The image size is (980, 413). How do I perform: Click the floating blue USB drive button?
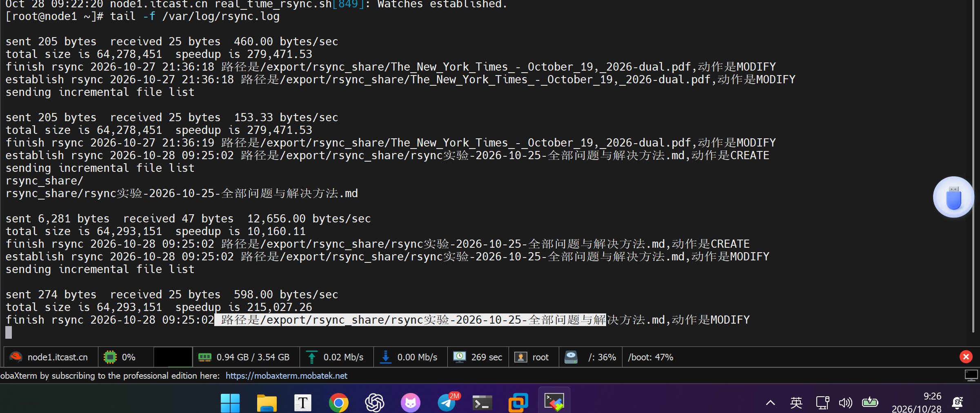(953, 197)
